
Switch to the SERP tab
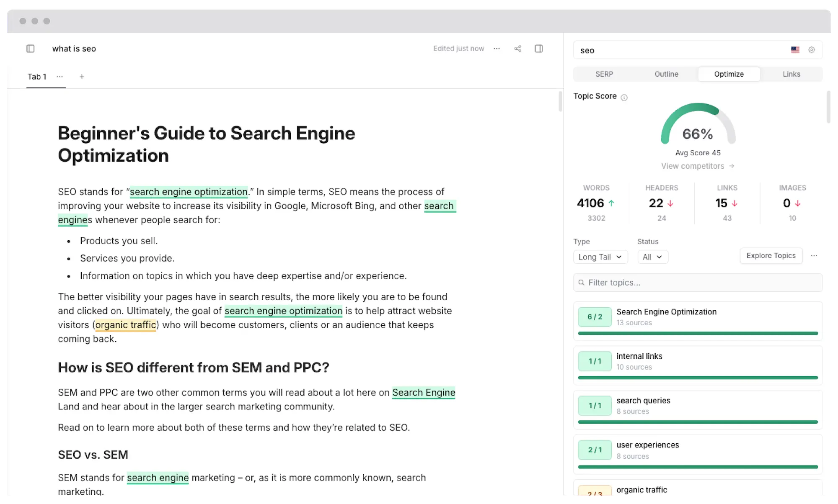point(605,74)
